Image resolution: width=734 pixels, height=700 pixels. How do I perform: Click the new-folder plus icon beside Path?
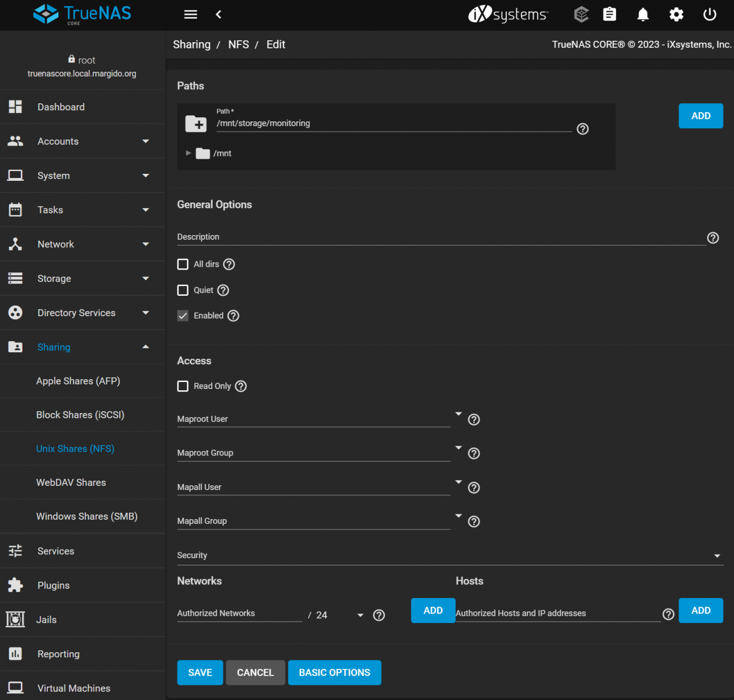(x=196, y=124)
